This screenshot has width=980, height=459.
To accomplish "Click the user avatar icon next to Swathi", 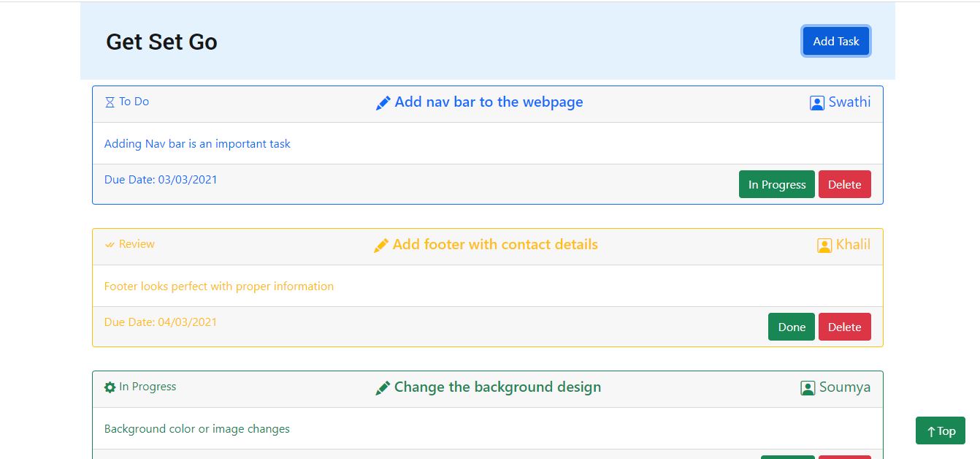I will (x=816, y=103).
